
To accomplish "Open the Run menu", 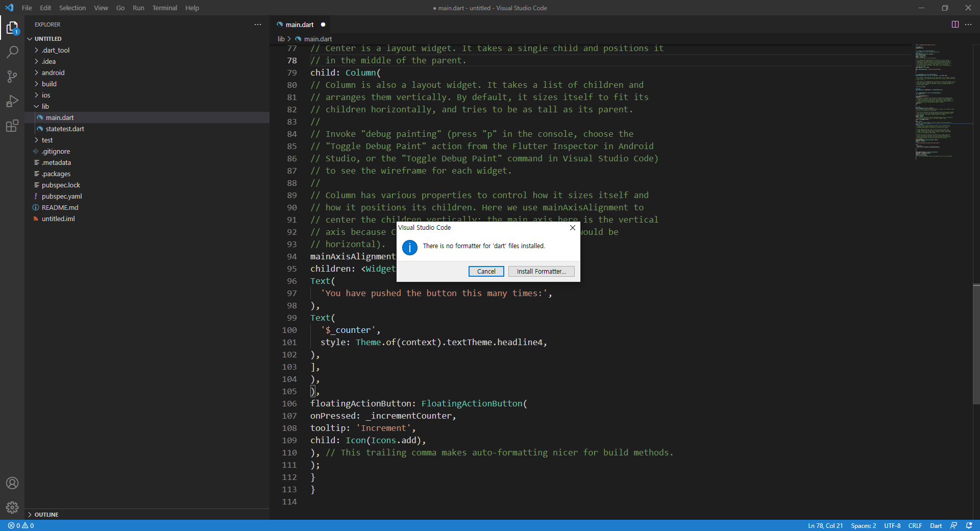I will 138,8.
